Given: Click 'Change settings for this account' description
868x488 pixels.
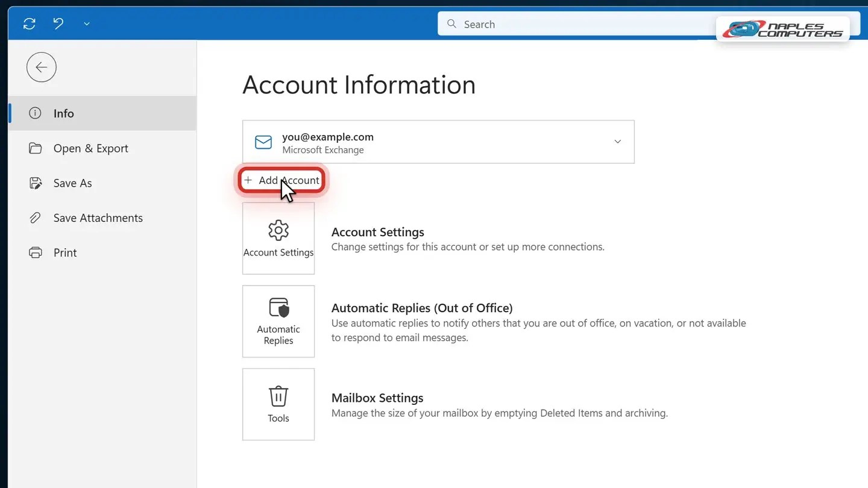Looking at the screenshot, I should [x=468, y=247].
